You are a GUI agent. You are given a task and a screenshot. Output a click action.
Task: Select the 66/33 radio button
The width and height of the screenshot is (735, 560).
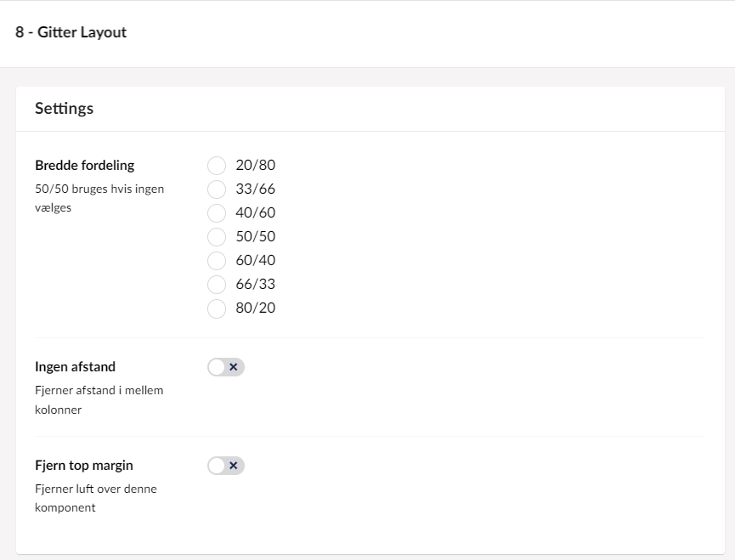click(217, 284)
